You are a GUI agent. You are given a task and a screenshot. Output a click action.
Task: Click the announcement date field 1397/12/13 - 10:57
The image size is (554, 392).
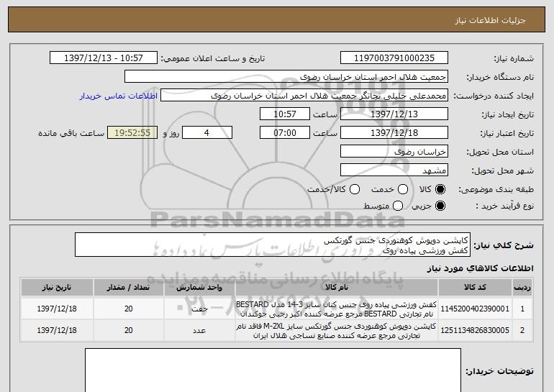(x=104, y=58)
